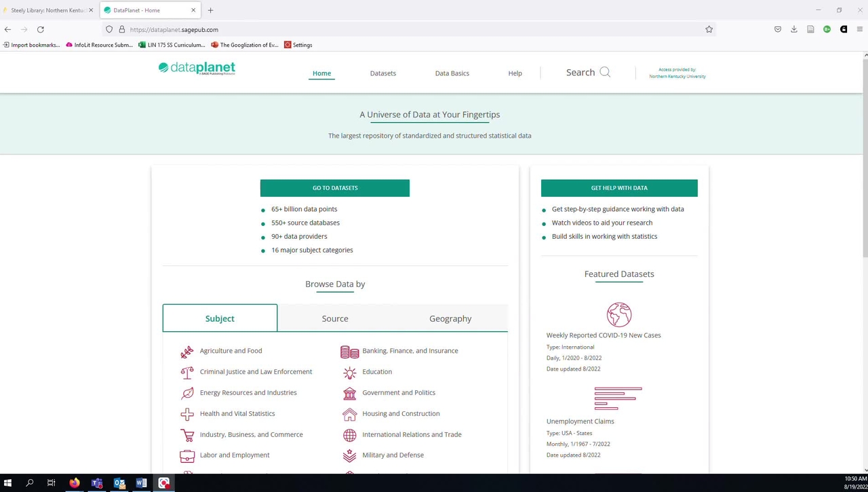Image resolution: width=868 pixels, height=492 pixels.
Task: Open the Unemployment Claims dataset link
Action: point(580,421)
